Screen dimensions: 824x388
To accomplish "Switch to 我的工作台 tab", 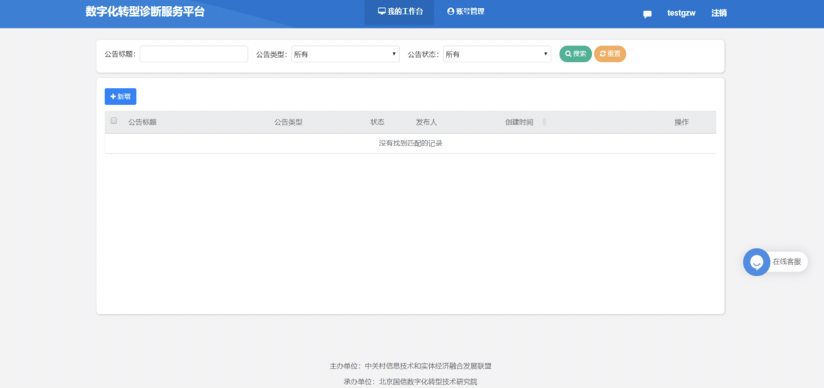I will point(400,12).
